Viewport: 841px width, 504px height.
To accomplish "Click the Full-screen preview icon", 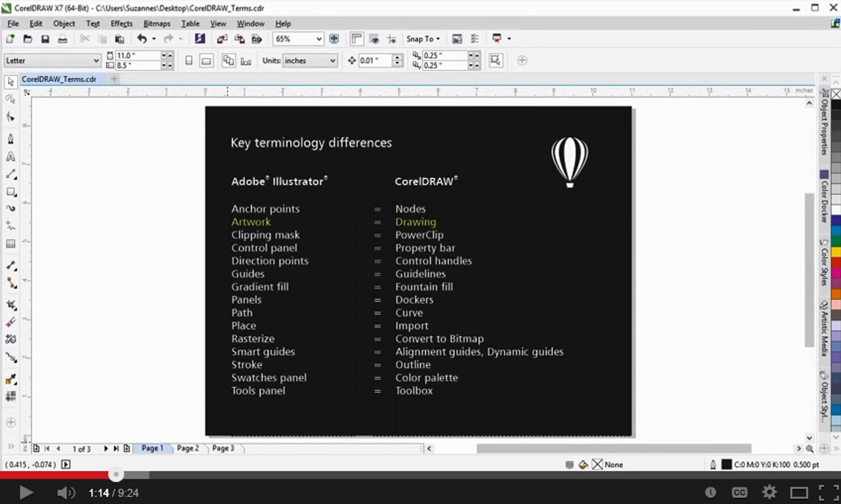I will (334, 39).
